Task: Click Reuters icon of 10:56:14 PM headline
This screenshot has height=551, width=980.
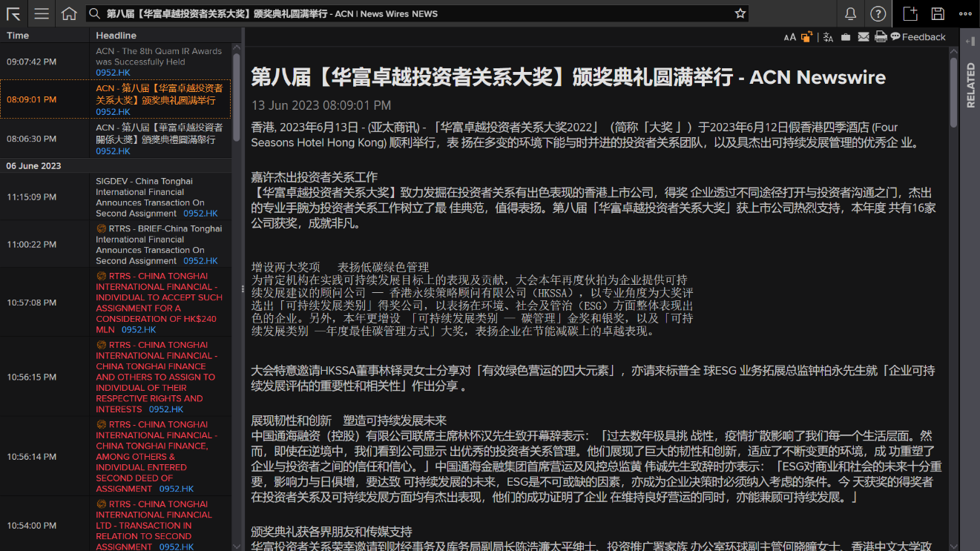Action: tap(101, 424)
